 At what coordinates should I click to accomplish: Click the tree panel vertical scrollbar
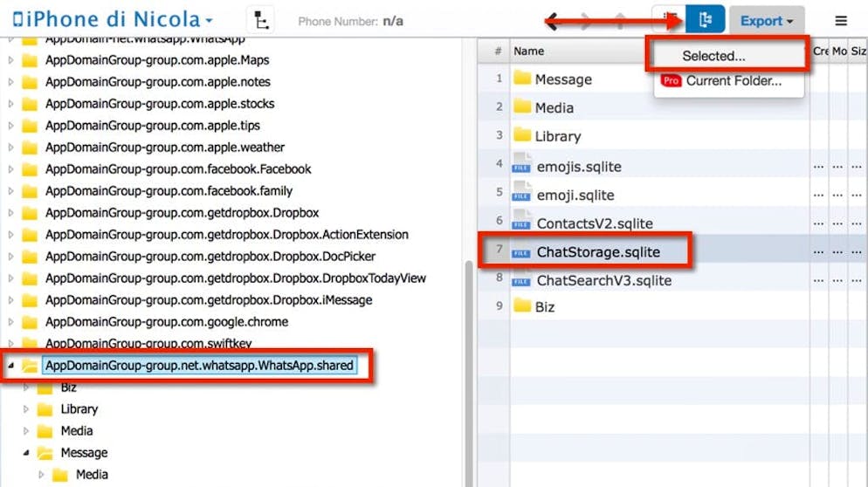click(x=469, y=374)
